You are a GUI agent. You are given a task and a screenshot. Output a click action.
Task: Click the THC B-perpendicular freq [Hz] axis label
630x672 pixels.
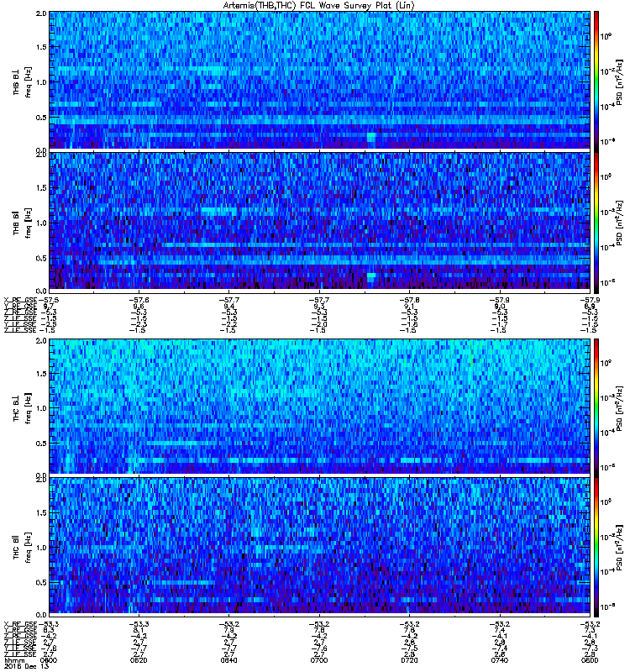[x=29, y=408]
